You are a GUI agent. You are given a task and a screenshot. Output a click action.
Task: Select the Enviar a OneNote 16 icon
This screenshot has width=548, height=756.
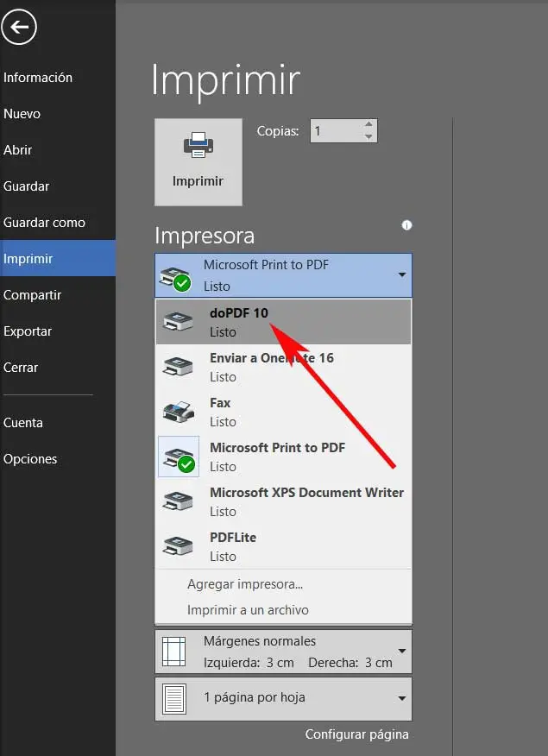point(179,367)
